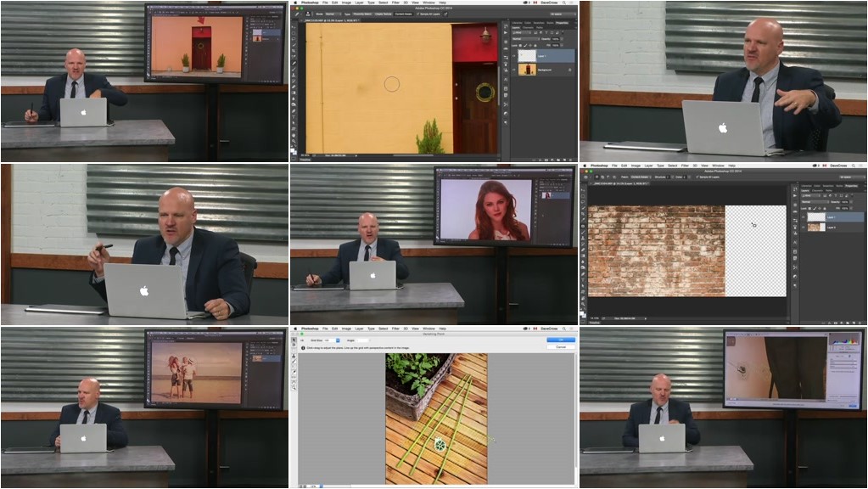Select the Zoom tool in the yellow-wall Photoshop toolbox
The image size is (868, 489).
pos(294,141)
